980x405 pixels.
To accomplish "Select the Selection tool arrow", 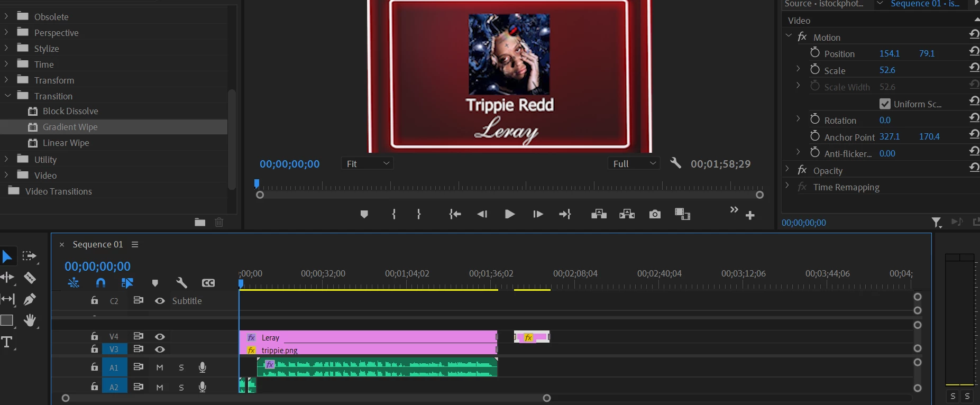I will (7, 257).
